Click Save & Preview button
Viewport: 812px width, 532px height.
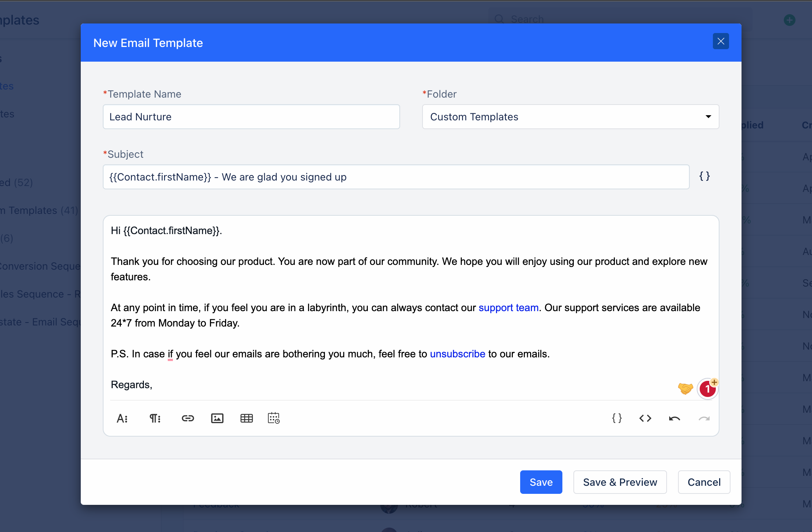coord(620,482)
